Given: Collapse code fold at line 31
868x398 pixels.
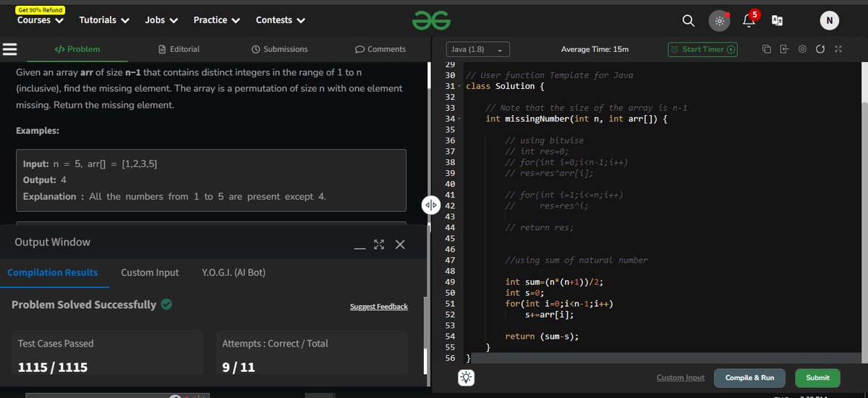Looking at the screenshot, I should [460, 87].
